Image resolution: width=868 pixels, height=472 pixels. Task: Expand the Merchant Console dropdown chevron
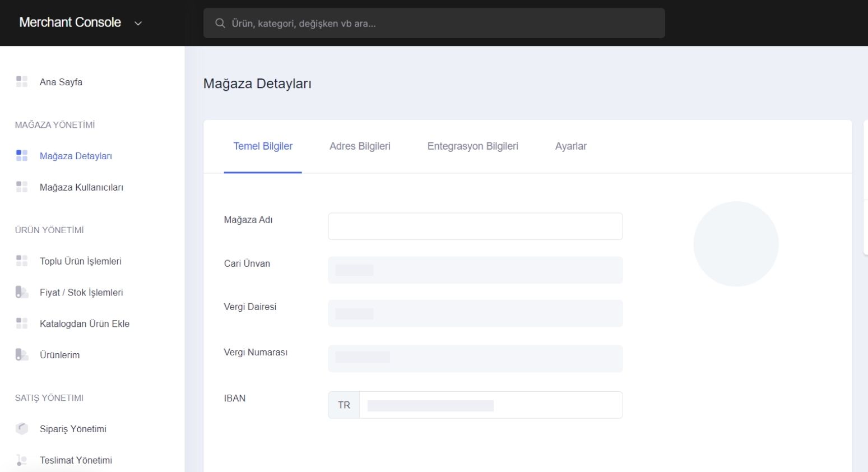click(138, 24)
